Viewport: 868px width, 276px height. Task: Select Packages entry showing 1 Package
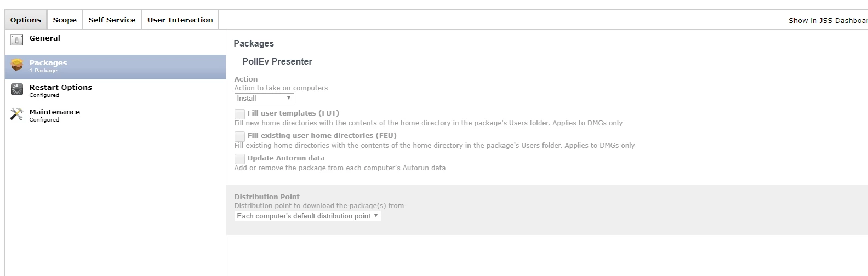coord(115,67)
